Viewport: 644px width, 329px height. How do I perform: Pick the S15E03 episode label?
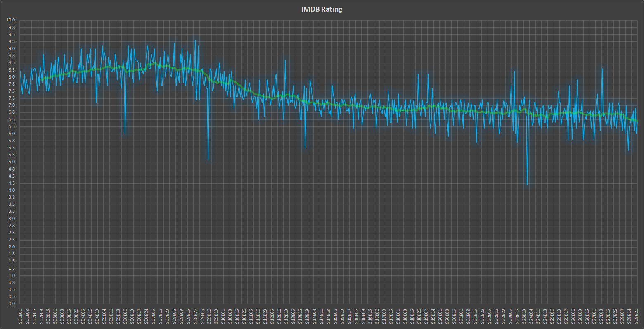[335, 316]
